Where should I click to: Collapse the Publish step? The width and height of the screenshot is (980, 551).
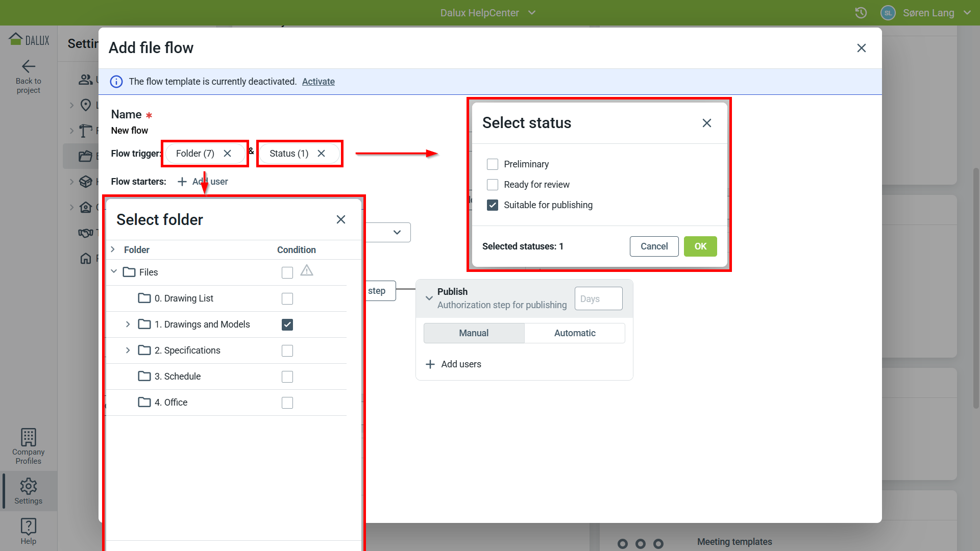[x=429, y=298]
